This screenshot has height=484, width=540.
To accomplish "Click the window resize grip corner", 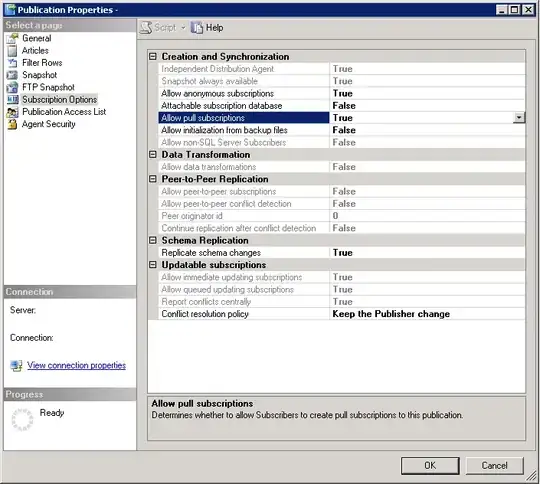I will click(x=531, y=476).
